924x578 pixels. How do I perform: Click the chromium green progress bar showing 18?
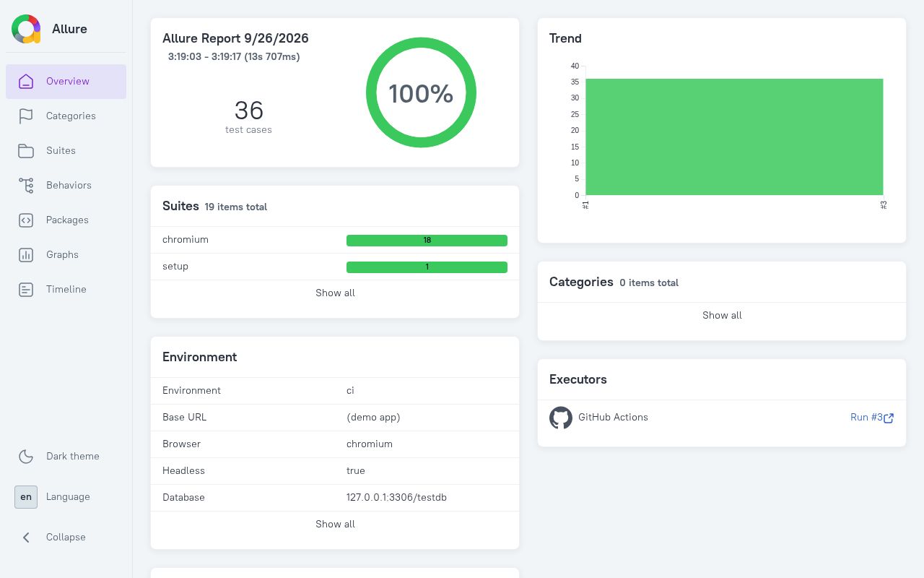(427, 241)
